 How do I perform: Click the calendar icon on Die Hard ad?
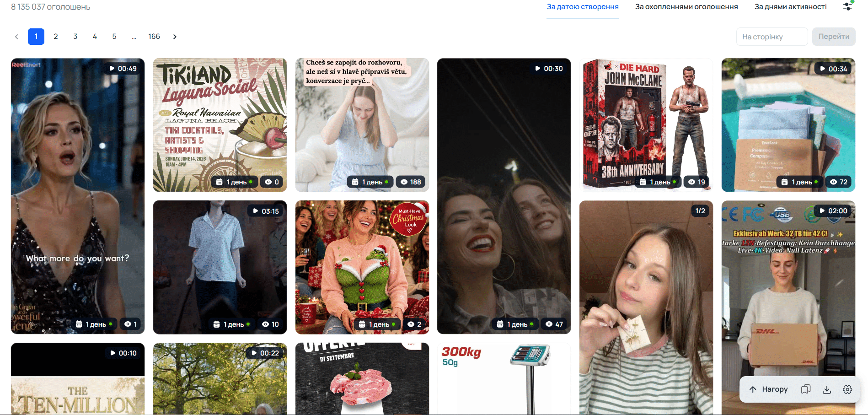pos(643,182)
